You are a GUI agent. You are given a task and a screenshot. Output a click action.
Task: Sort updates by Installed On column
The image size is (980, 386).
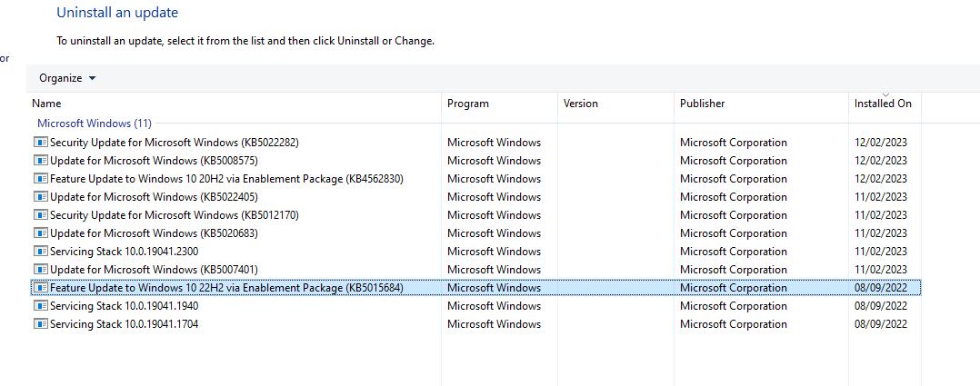885,104
